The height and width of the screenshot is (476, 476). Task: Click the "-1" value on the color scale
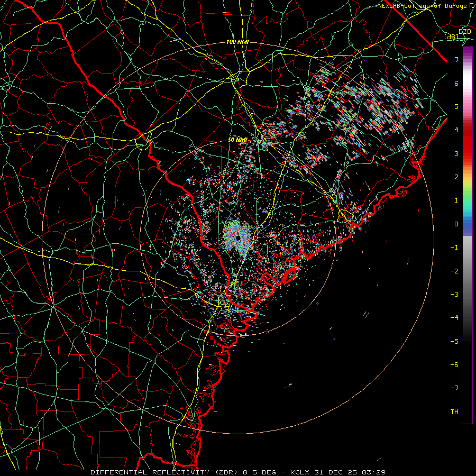(x=454, y=248)
